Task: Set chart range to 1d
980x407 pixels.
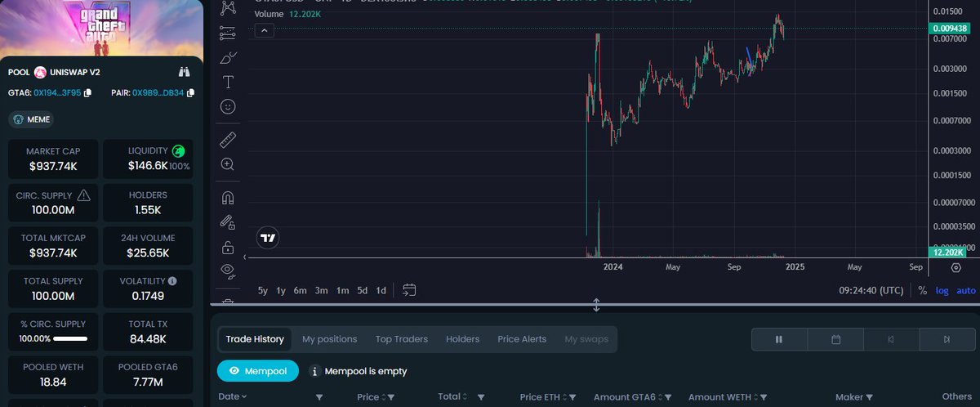Action: pyautogui.click(x=381, y=290)
